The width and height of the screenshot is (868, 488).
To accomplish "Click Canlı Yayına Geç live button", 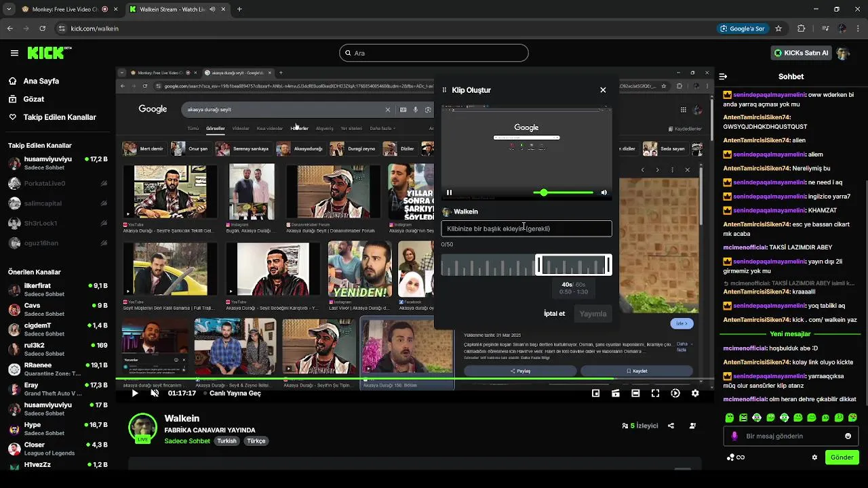I will (231, 393).
